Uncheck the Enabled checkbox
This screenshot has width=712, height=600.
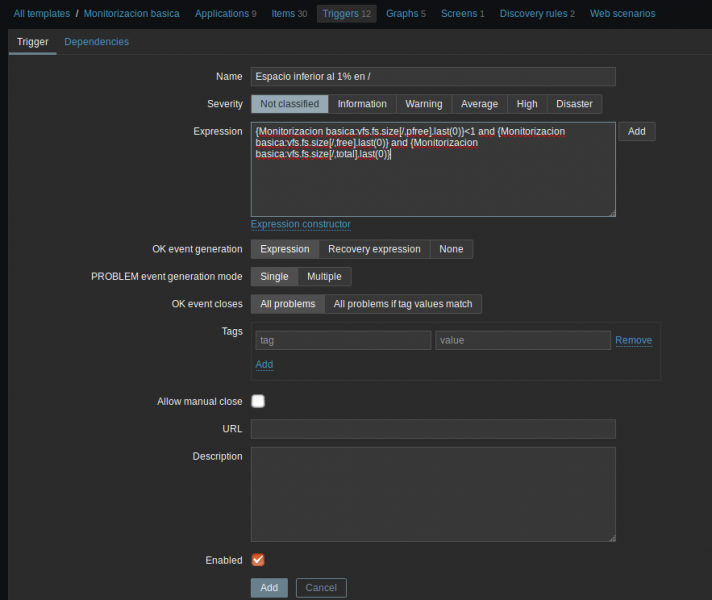pos(258,560)
